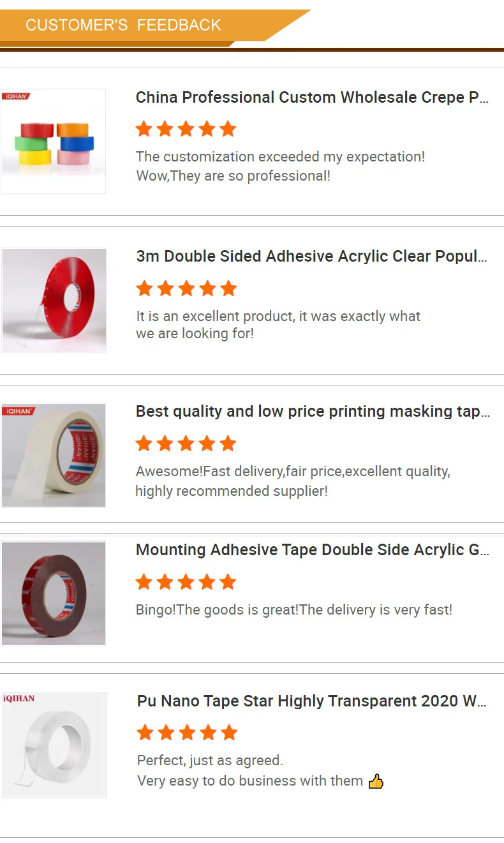Open the cream masking tape product image
Screen dimensions: 504x843
click(54, 455)
